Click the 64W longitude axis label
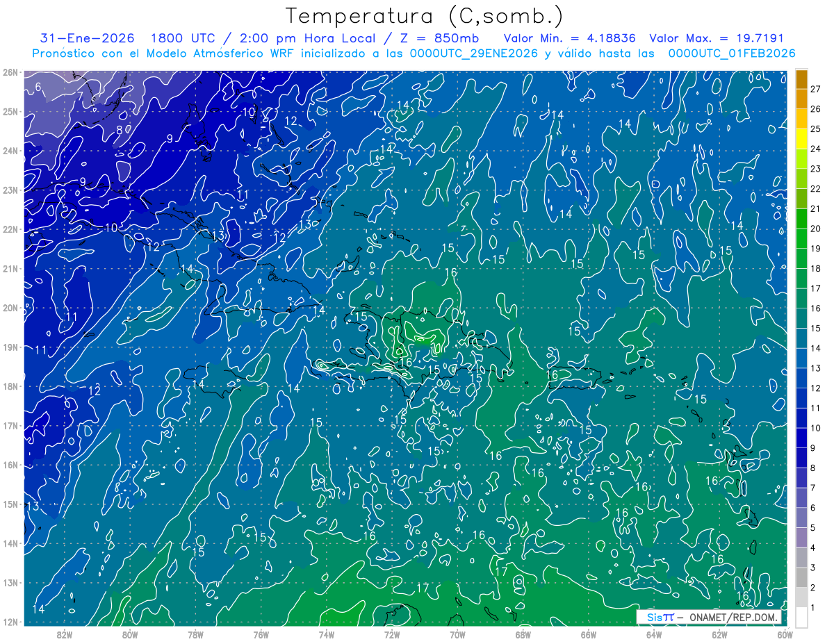This screenshot has height=644, width=834. coord(653,634)
